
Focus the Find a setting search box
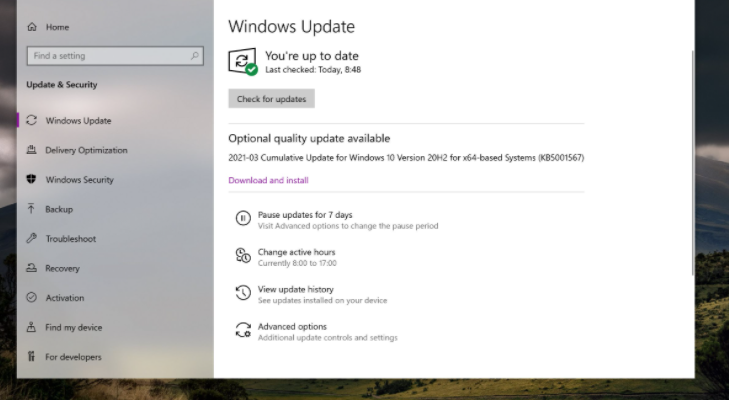pos(115,56)
